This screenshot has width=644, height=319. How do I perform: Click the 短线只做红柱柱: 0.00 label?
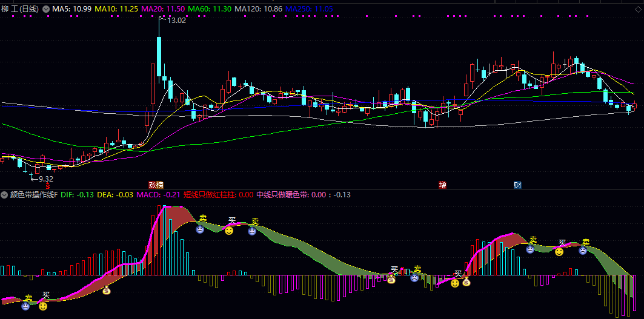click(219, 194)
